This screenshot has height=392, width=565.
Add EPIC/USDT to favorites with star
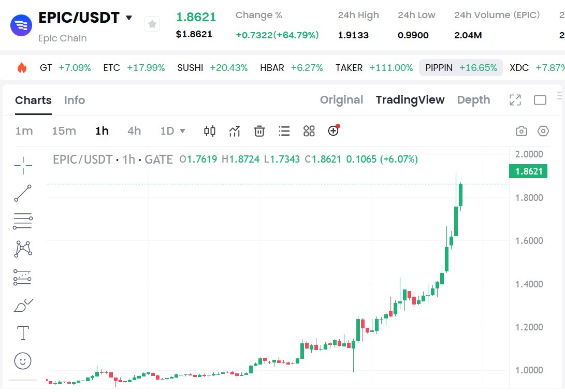pos(152,24)
